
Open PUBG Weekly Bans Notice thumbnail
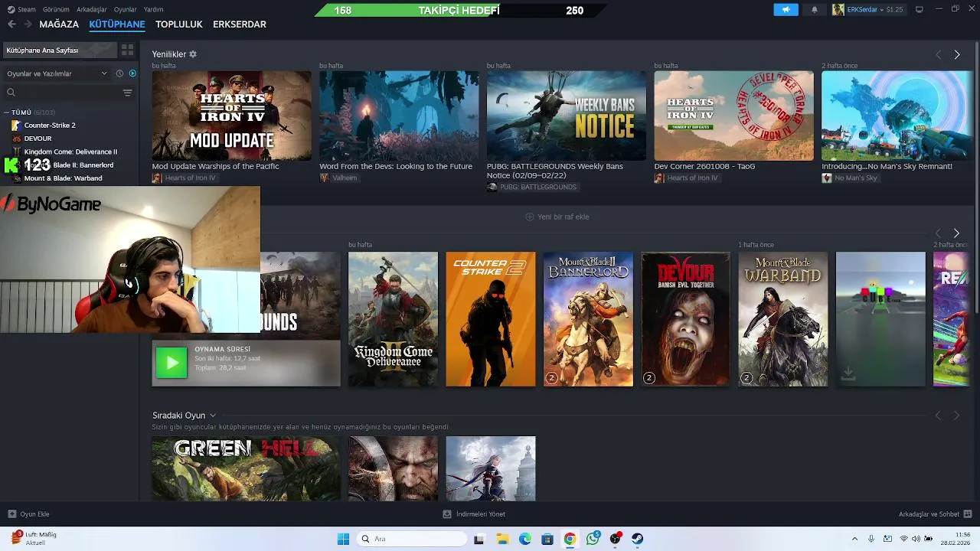(x=567, y=116)
